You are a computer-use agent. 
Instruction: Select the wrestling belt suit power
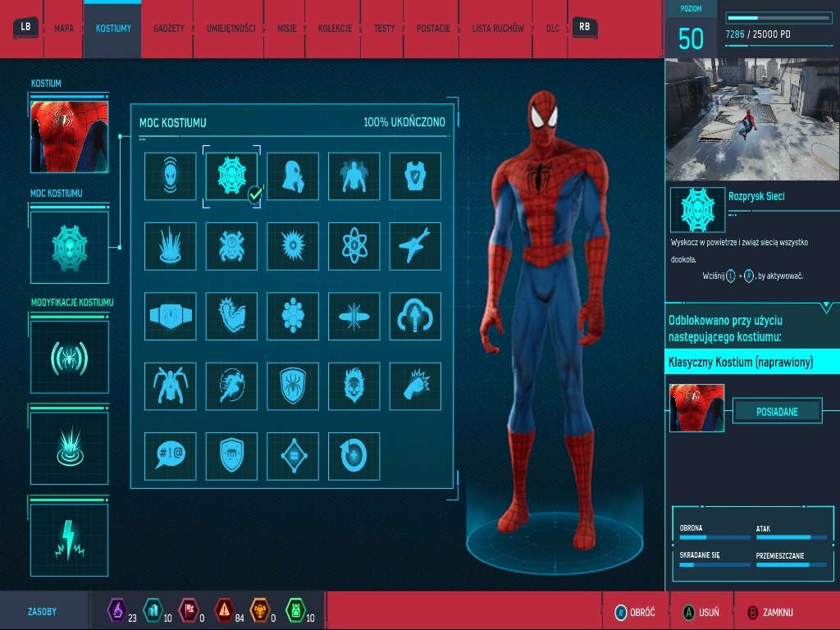click(x=171, y=317)
